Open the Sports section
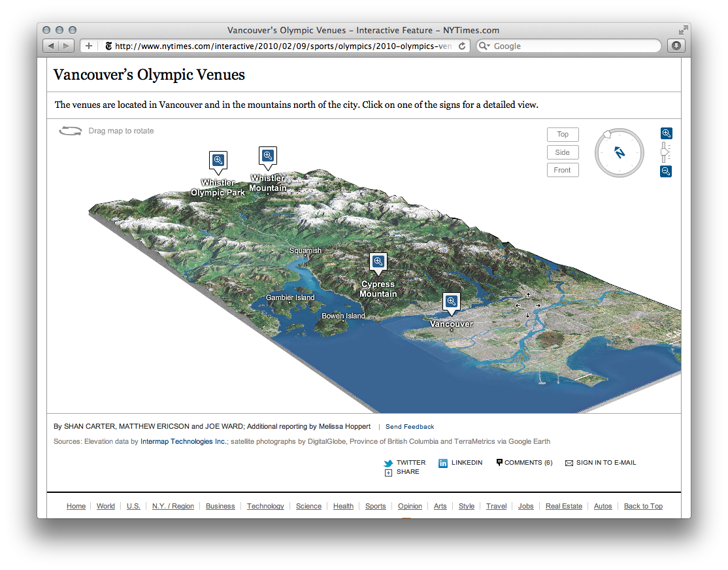This screenshot has width=728, height=570. tap(375, 506)
